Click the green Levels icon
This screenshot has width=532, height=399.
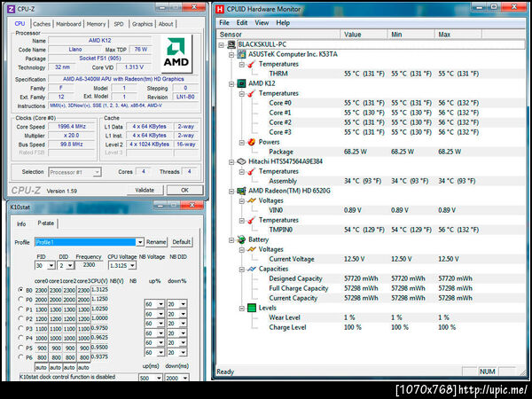pos(252,308)
